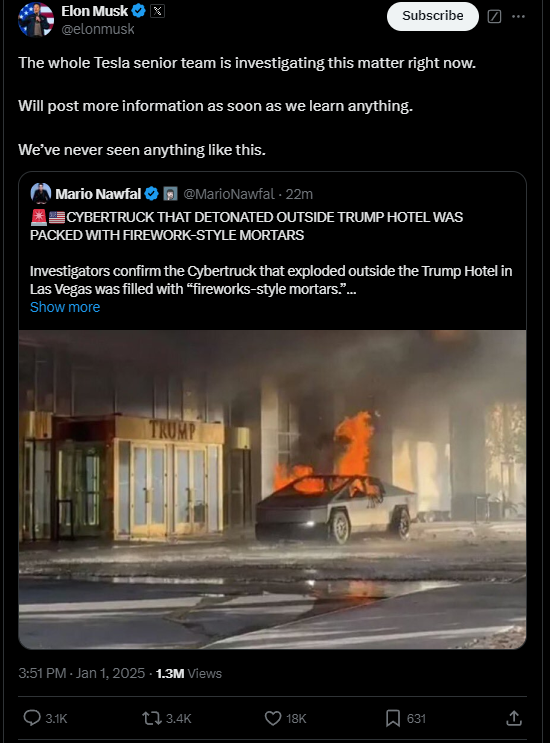Open the @elonmusk handle link
Image resolution: width=550 pixels, height=743 pixels.
click(98, 29)
